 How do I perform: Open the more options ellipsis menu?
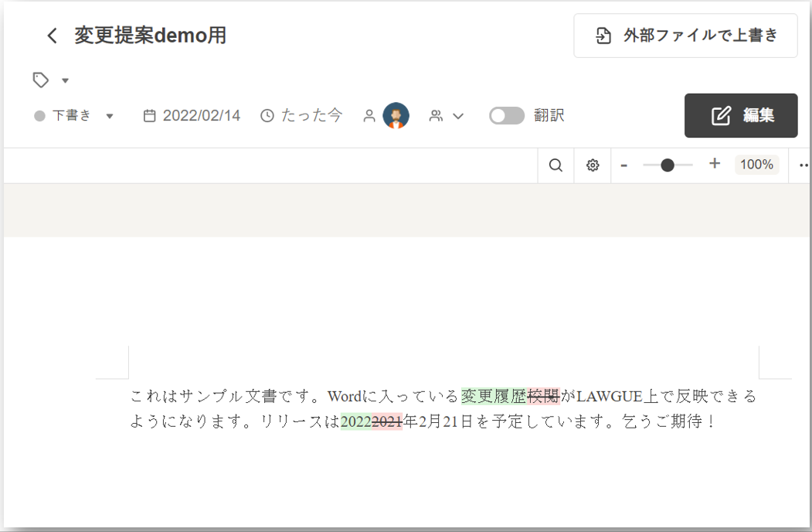click(804, 165)
